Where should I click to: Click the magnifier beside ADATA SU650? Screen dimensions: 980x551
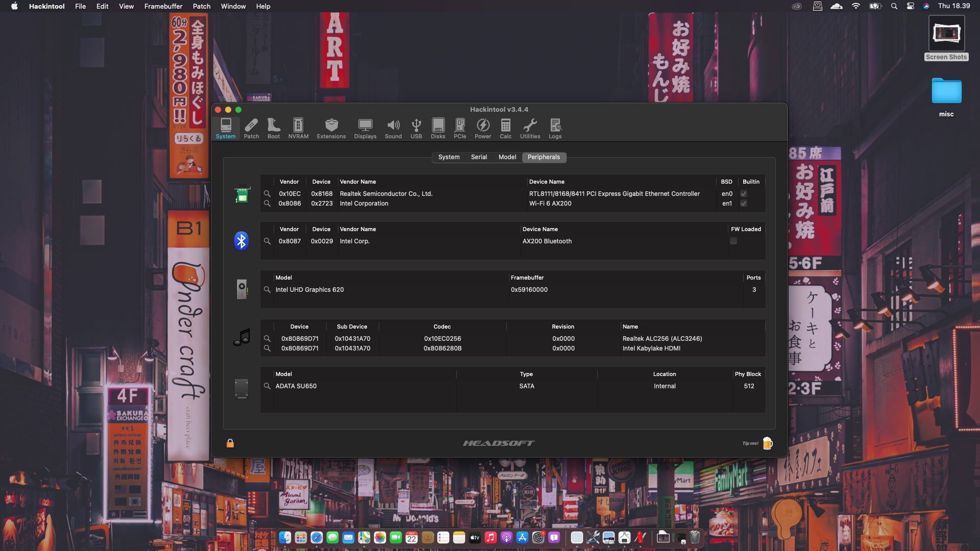(267, 386)
